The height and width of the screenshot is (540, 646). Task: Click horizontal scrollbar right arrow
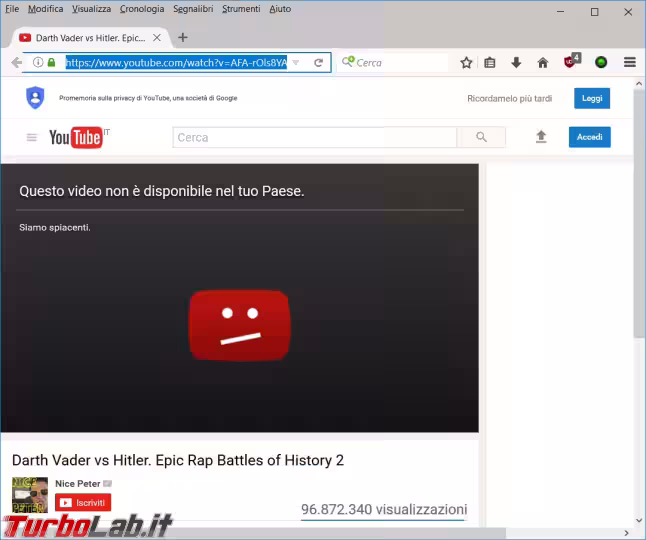(x=627, y=533)
